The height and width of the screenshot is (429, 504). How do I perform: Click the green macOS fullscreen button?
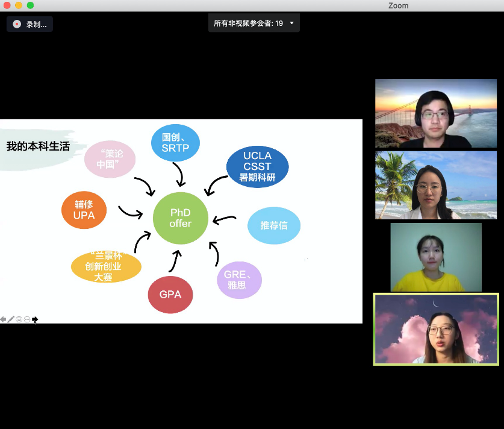(30, 5)
